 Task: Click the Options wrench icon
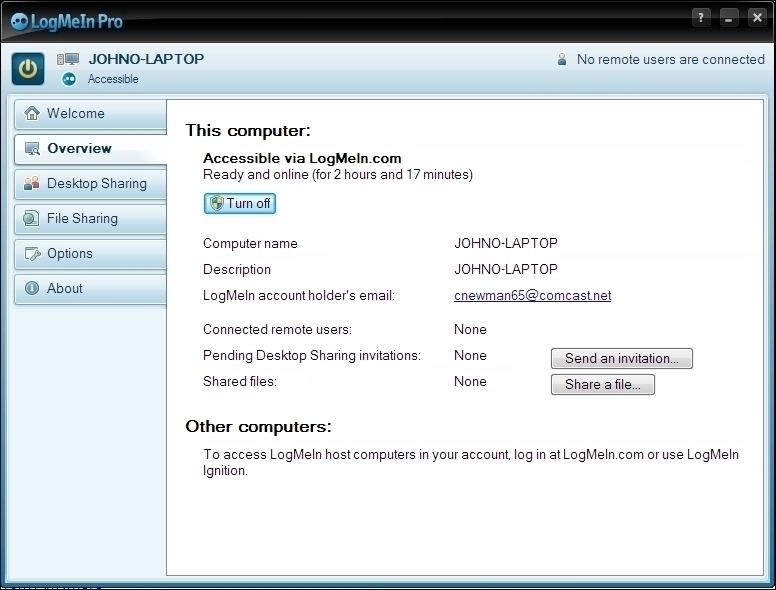(x=32, y=253)
